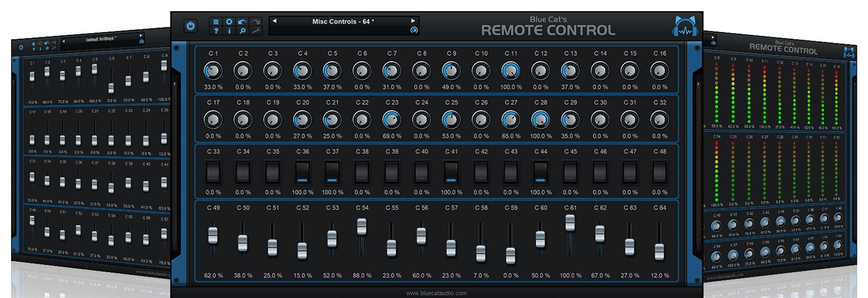Click the '12.0 %' value under C 64
This screenshot has width=868, height=298.
tap(660, 275)
